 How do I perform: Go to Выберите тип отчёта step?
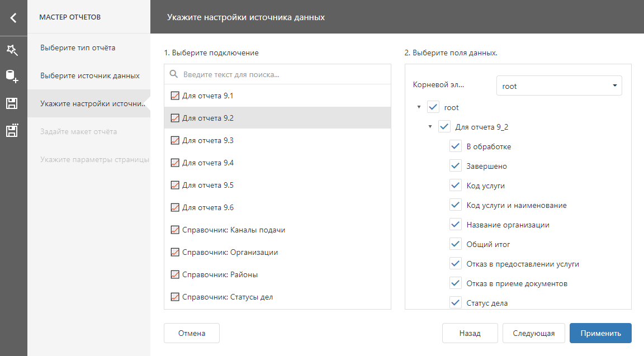[x=78, y=48]
